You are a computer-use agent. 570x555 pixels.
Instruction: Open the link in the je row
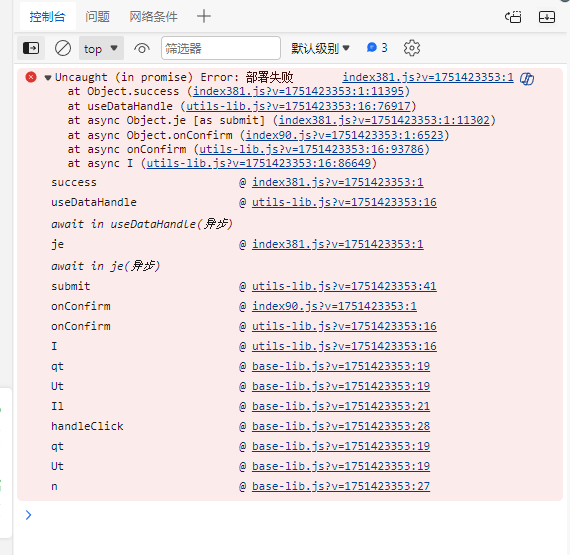click(x=337, y=244)
